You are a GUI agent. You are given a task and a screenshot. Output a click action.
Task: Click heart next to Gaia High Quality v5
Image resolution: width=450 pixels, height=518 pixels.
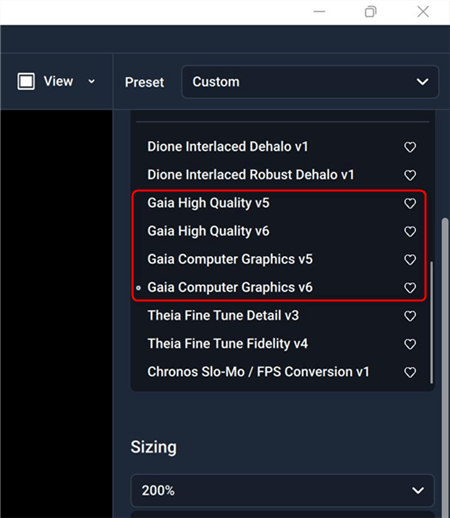coord(410,203)
